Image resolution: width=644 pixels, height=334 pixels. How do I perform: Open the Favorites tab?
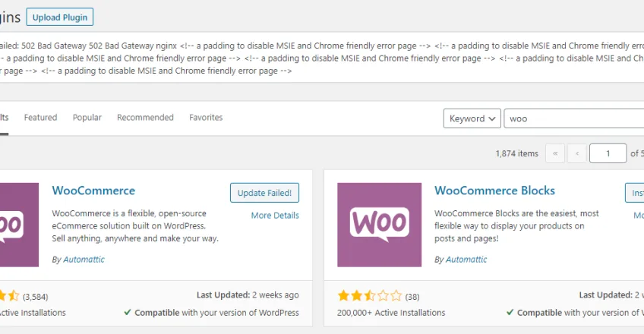point(206,118)
